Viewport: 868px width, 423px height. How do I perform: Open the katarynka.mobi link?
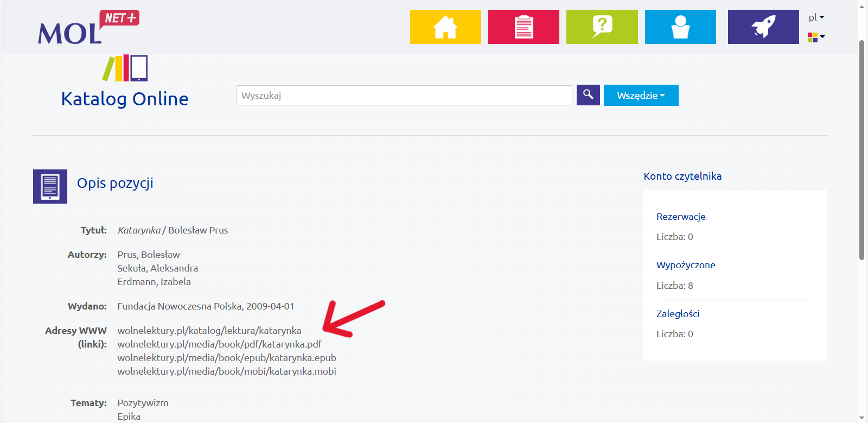tap(227, 371)
